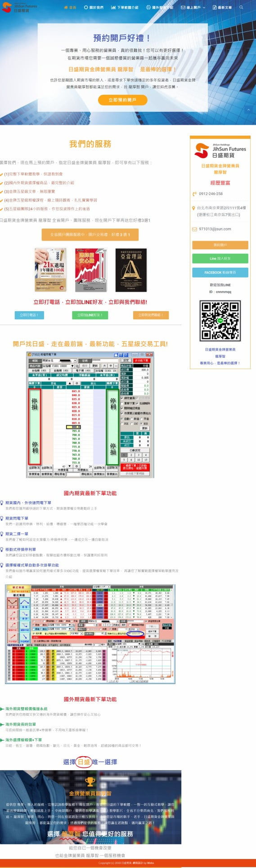Image resolution: width=256 pixels, height=868 pixels.
Task: Click the LINE QR code image
Action: (220, 320)
